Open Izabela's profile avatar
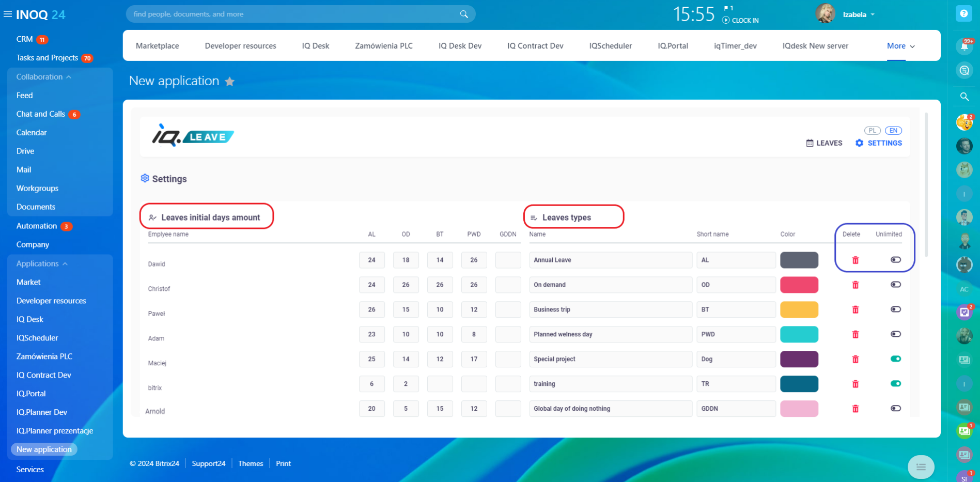 click(825, 14)
